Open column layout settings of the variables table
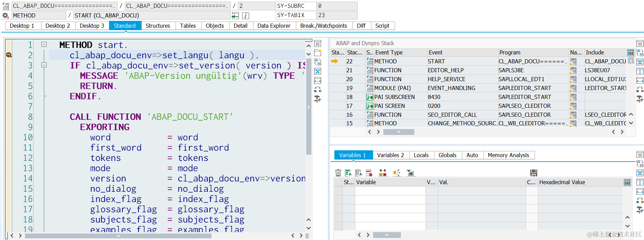Viewport: 644px width, 240px height. point(627,182)
